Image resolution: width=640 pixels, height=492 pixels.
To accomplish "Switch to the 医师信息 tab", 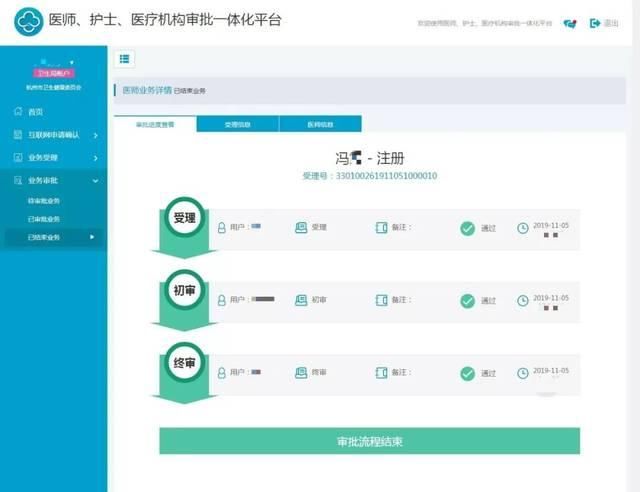I will [x=320, y=124].
